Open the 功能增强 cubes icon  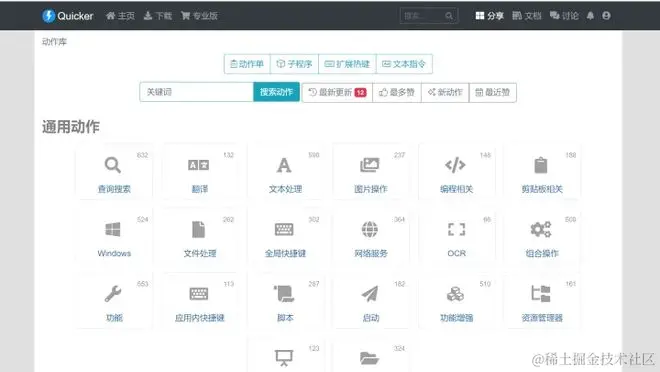point(455,294)
